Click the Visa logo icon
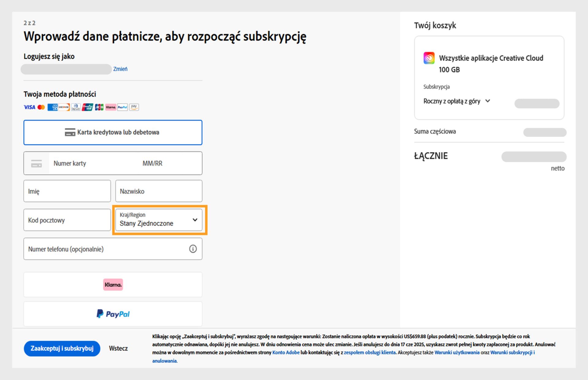 coord(29,107)
